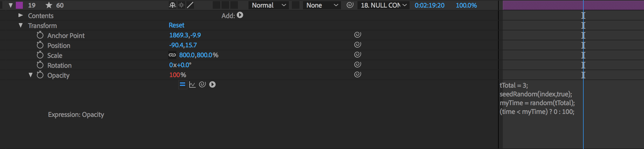Screen dimensions: 644x149
Task: Click the Scale pick whip spiral
Action: point(357,55)
